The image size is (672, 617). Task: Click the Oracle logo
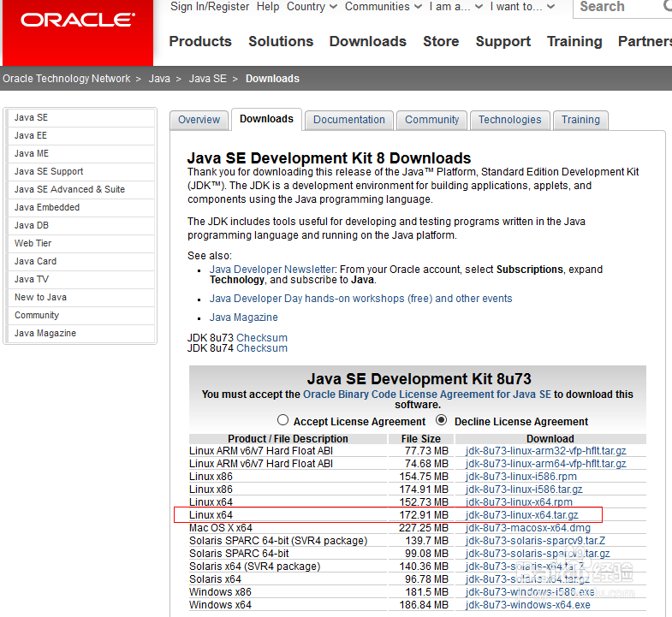(78, 21)
